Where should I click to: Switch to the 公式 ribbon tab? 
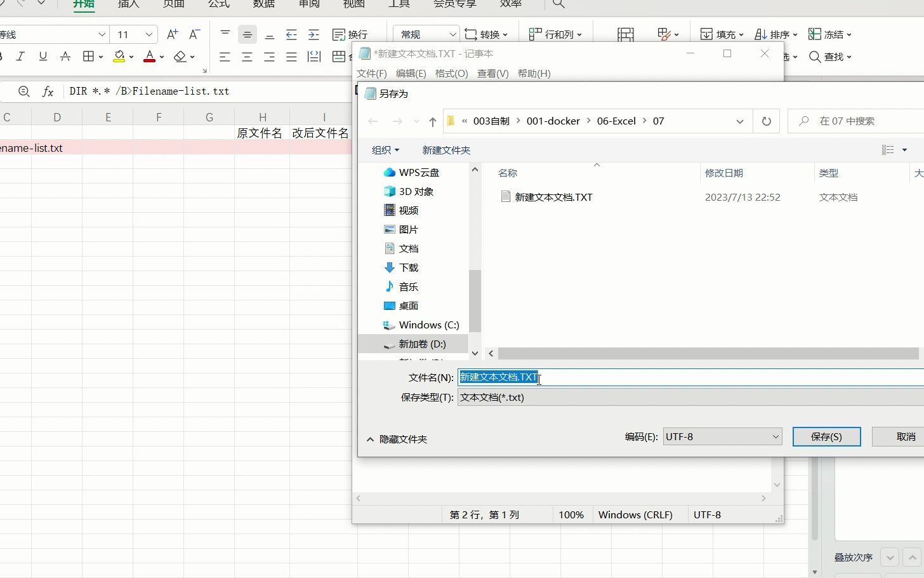pos(219,4)
